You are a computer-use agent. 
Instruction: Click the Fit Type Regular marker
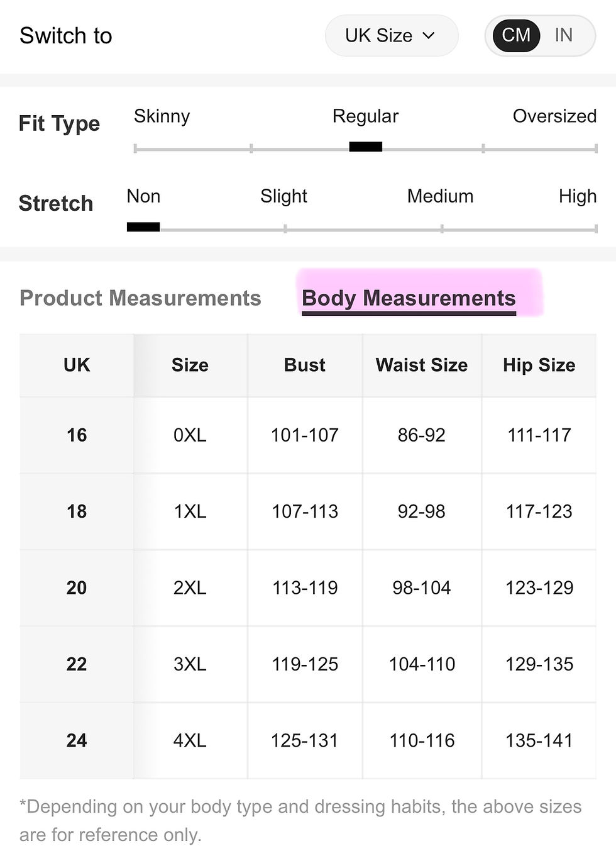pos(366,147)
